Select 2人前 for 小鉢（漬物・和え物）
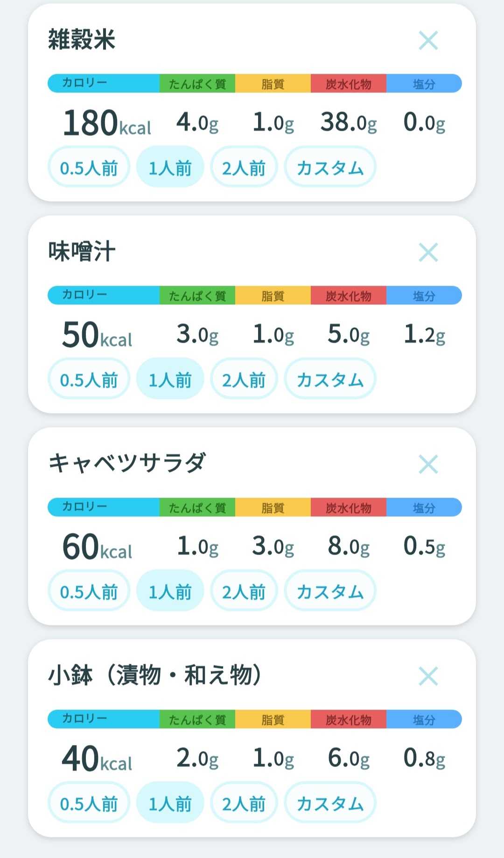The width and height of the screenshot is (504, 858). [x=244, y=802]
